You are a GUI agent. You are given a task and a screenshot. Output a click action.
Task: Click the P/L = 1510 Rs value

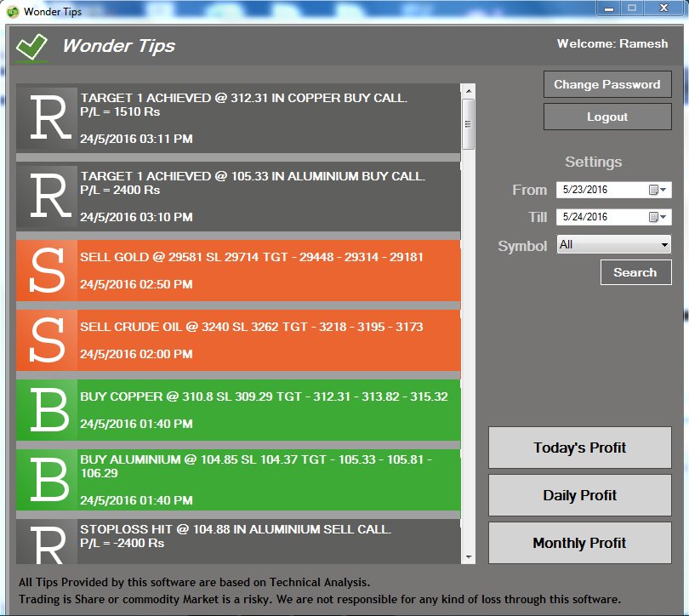point(120,112)
